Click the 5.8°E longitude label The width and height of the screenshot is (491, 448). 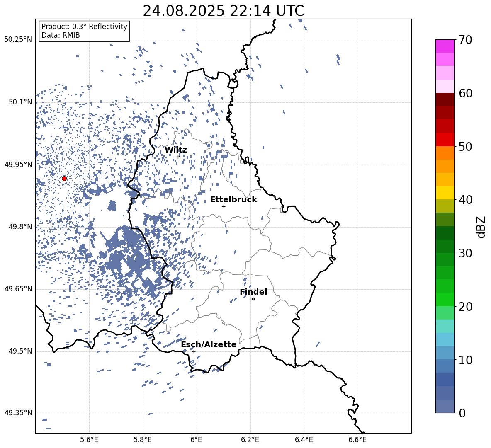(x=143, y=440)
